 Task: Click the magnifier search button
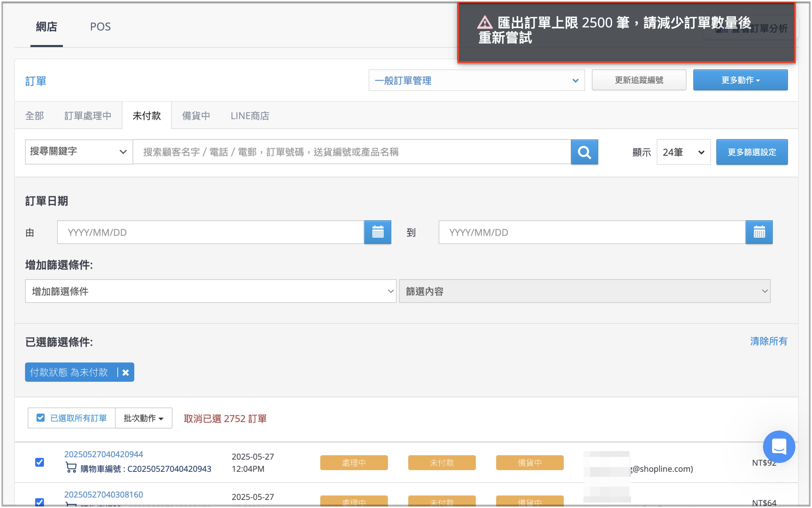pyautogui.click(x=584, y=152)
